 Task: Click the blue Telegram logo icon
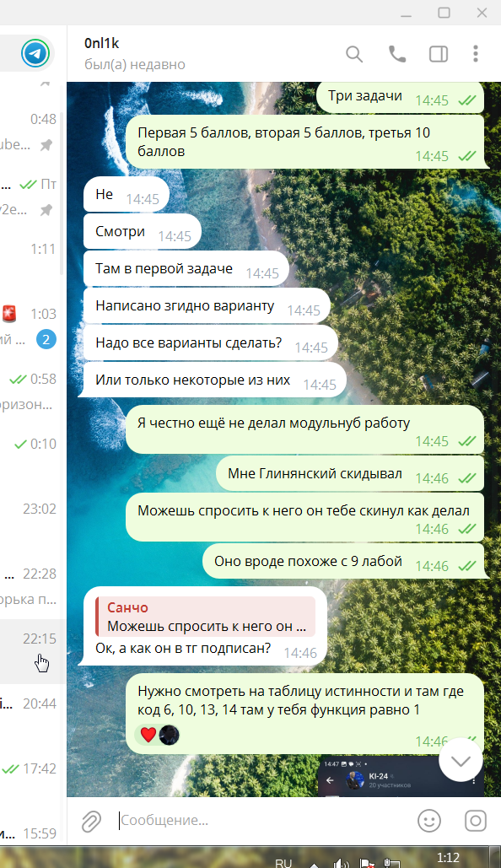point(35,54)
